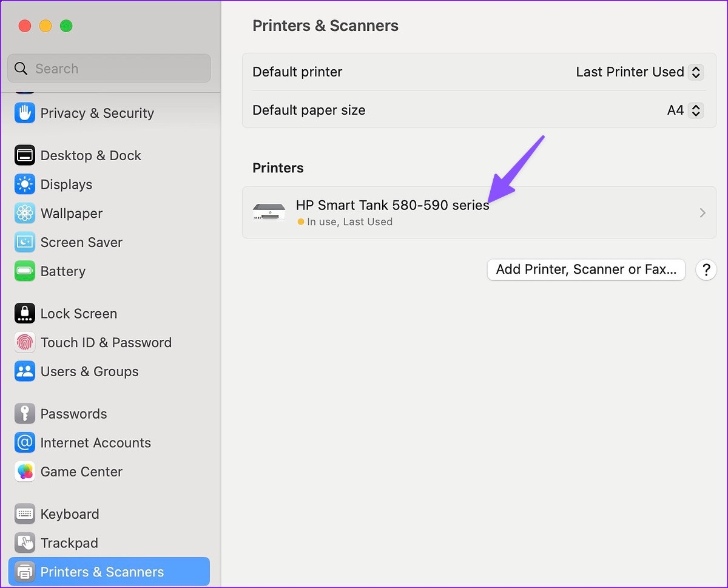The image size is (728, 588).
Task: Open Default printer dropdown
Action: pyautogui.click(x=696, y=72)
